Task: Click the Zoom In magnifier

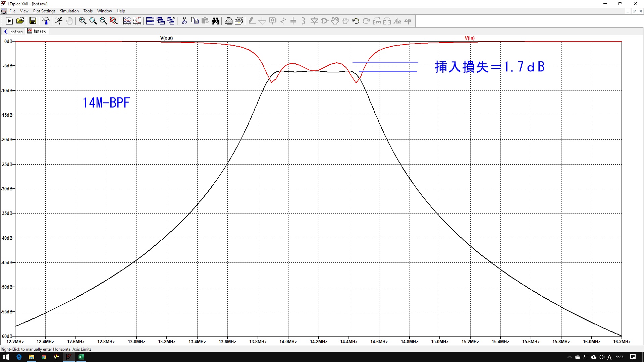Action: pos(83,21)
